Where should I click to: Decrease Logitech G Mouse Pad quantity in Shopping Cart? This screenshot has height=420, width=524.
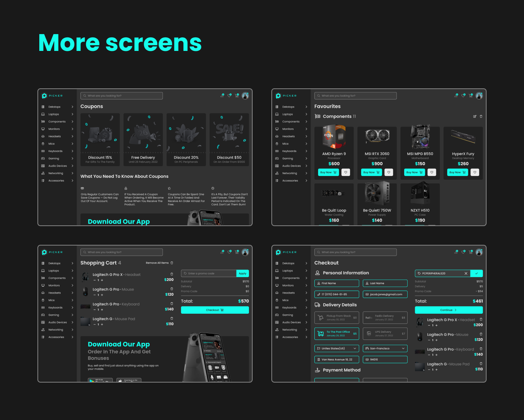click(94, 325)
